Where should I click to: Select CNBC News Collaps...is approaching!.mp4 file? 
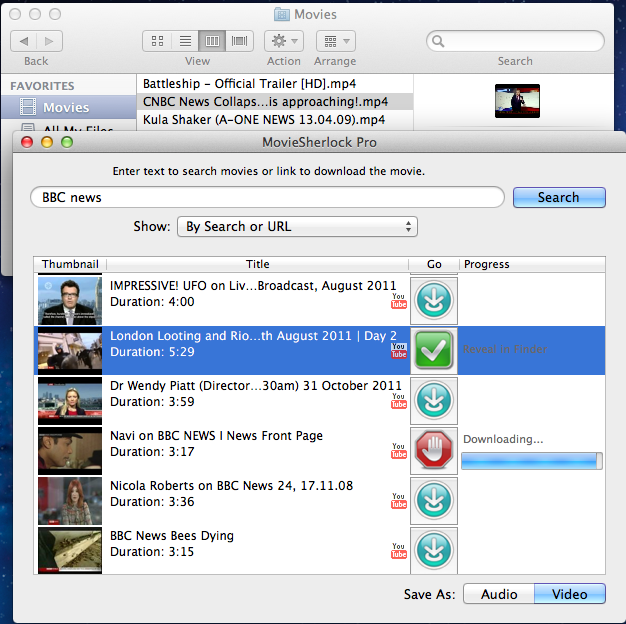click(275, 102)
